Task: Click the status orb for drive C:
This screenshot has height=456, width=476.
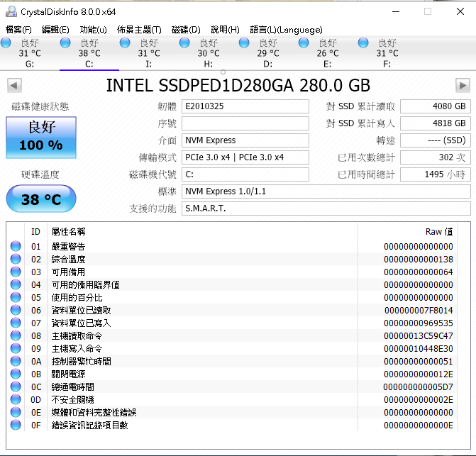Action: point(65,43)
